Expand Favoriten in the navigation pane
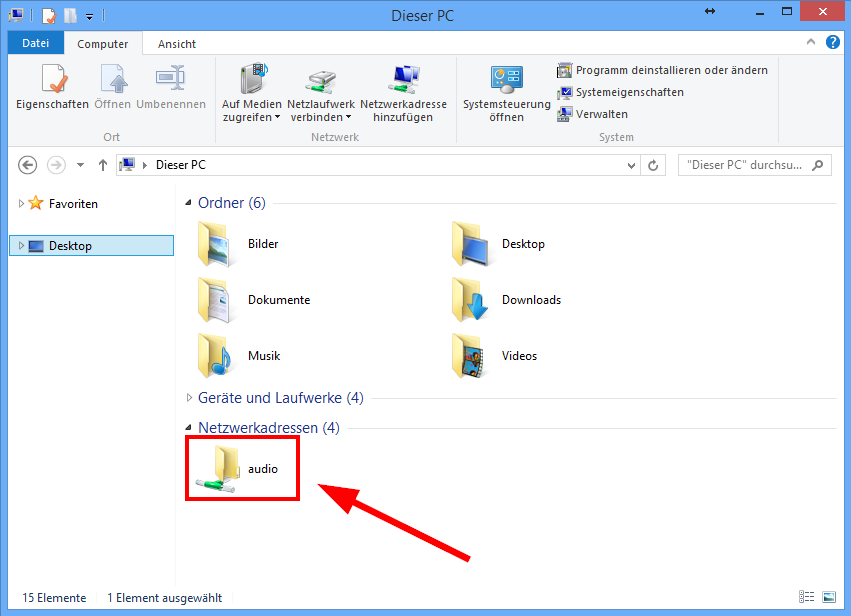Screen dimensions: 851x616 coord(22,203)
